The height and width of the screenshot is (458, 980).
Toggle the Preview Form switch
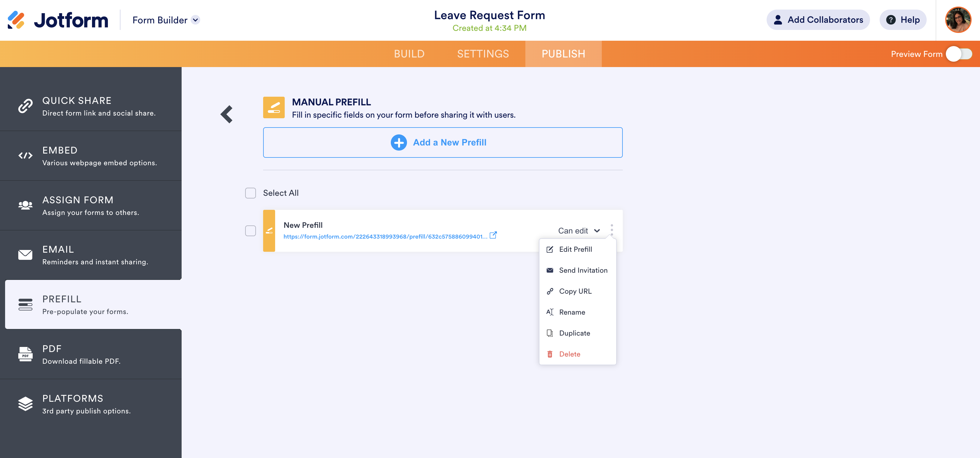(x=959, y=54)
